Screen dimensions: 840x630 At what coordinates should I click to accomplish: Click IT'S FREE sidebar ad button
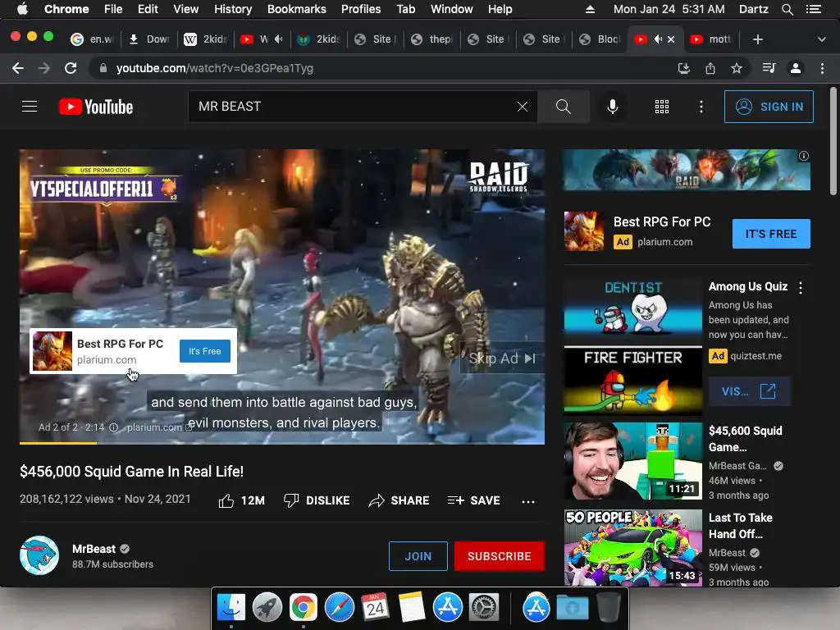[x=771, y=234]
